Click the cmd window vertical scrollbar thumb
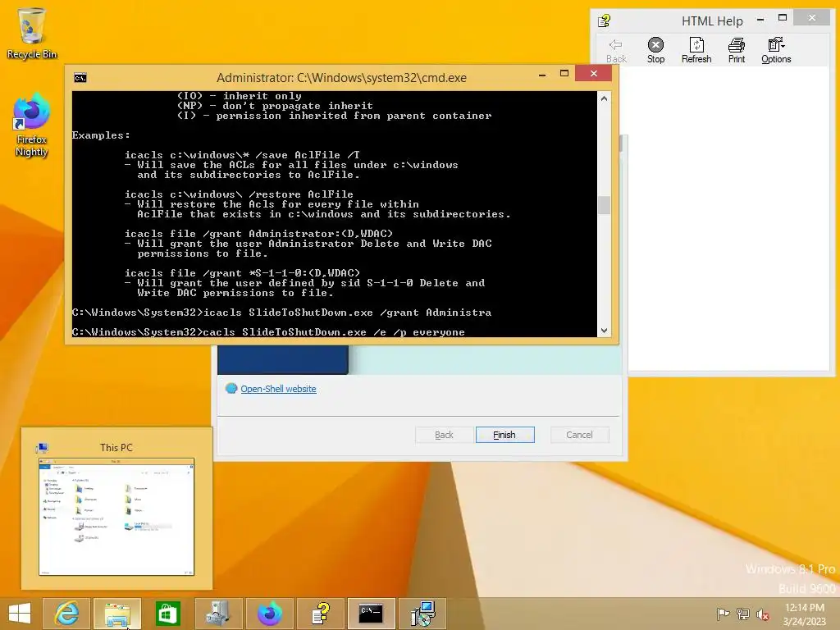 (605, 205)
